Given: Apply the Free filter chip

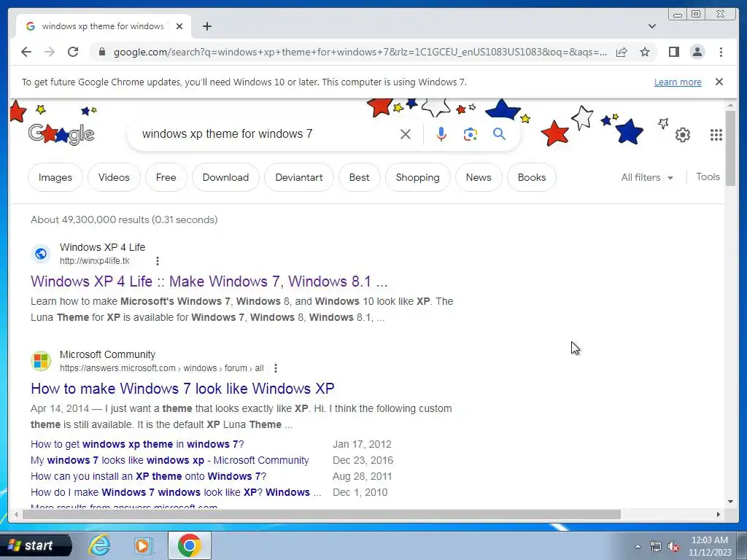Looking at the screenshot, I should pos(166,177).
